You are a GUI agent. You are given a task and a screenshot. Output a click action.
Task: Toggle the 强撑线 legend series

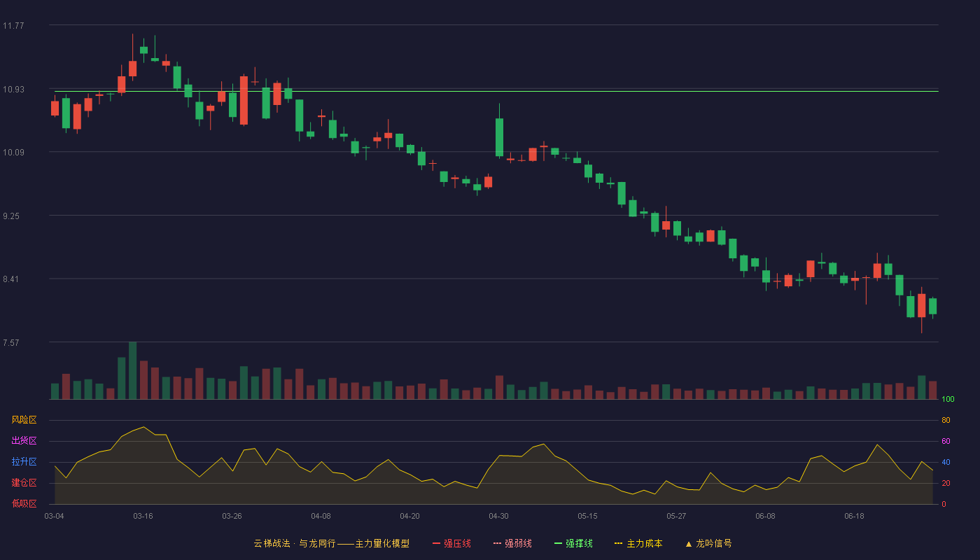[573, 543]
